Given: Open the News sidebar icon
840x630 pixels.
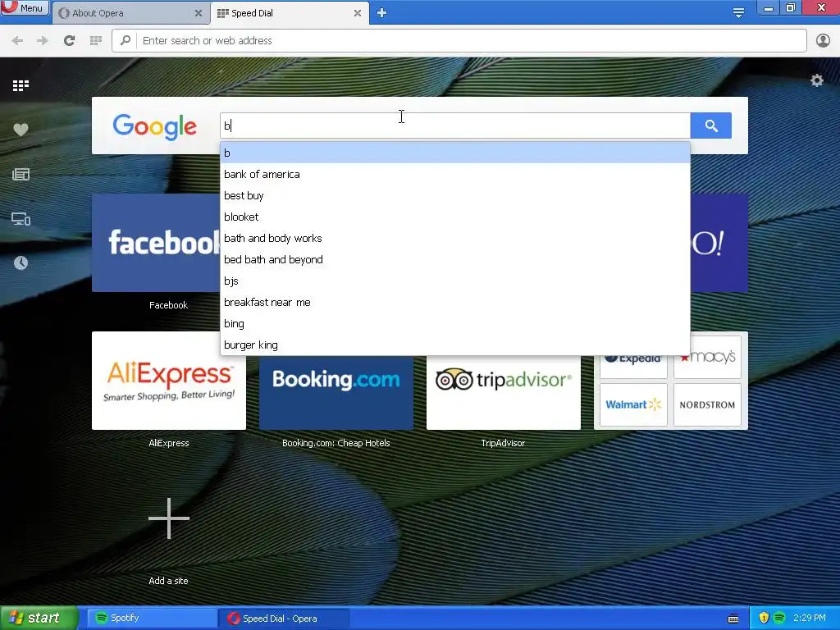Looking at the screenshot, I should point(21,174).
